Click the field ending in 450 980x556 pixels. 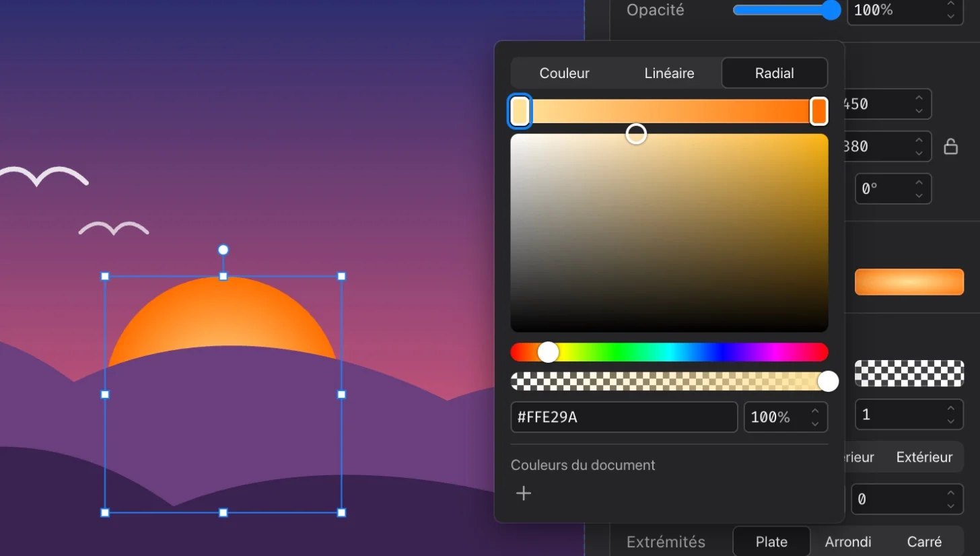(887, 104)
